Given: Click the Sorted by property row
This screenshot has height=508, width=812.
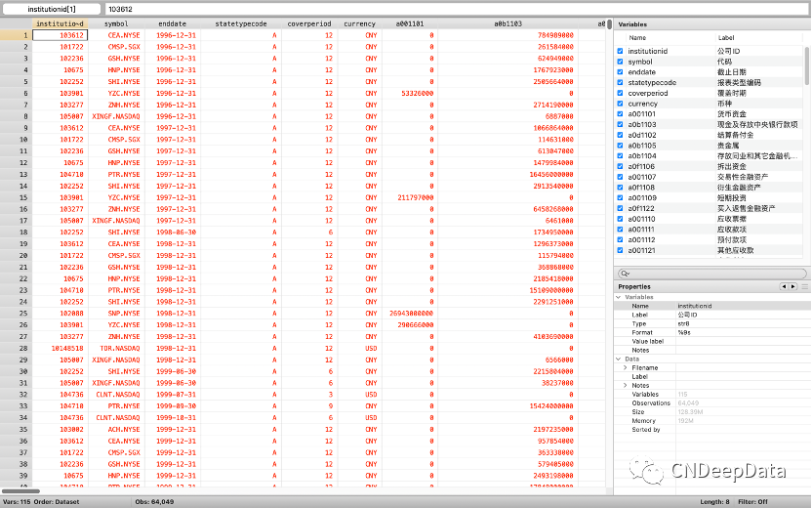Looking at the screenshot, I should [x=711, y=430].
